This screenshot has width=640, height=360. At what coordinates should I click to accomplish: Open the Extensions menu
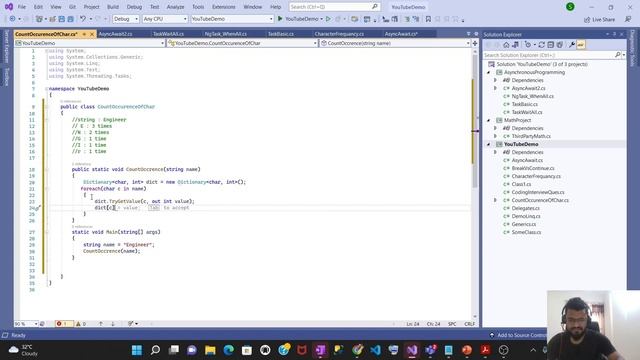tap(224, 7)
